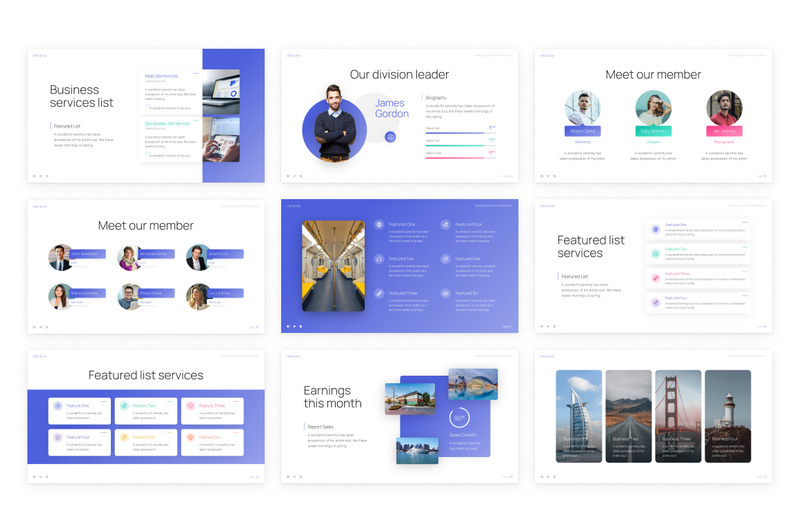Screen dimensions: 800x532
Task: Click the pink heart Feature Three card icon
Action: point(190,406)
